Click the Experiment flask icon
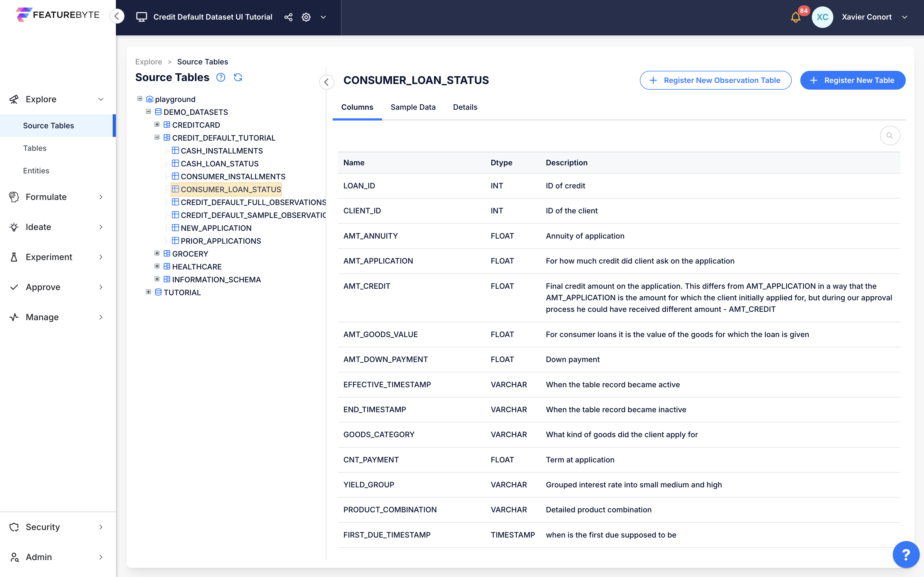The width and height of the screenshot is (924, 577). coord(14,257)
